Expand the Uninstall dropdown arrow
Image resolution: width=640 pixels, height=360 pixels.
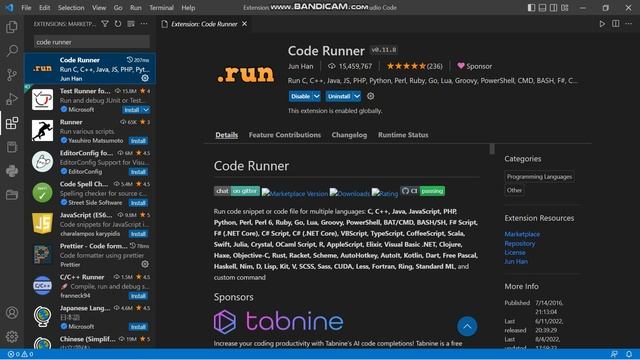click(x=357, y=96)
